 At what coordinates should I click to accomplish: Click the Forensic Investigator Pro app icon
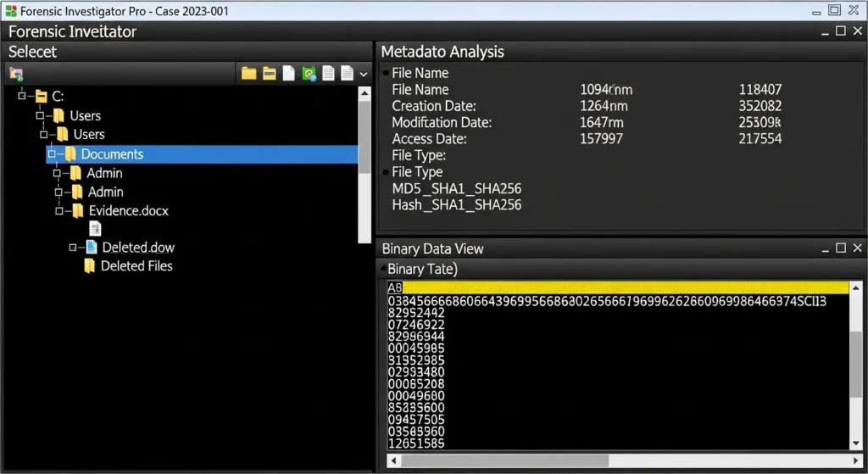[10, 11]
